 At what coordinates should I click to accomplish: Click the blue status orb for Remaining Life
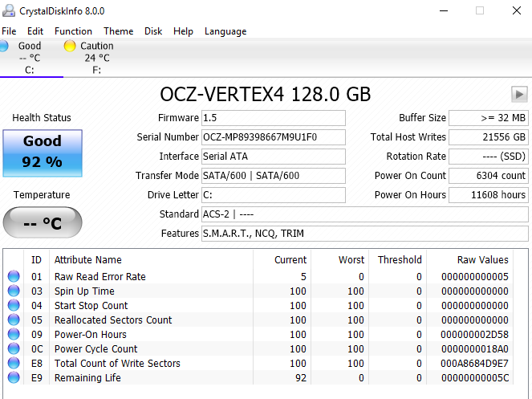pyautogui.click(x=14, y=377)
